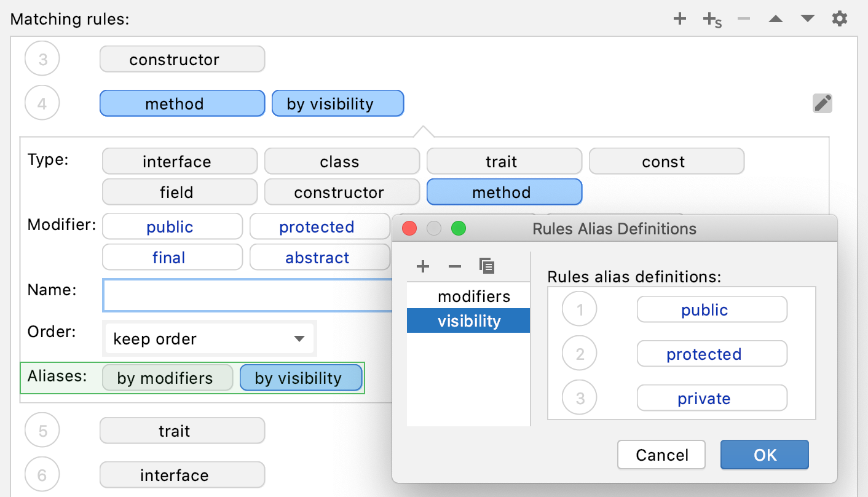Viewport: 868px width, 497px height.
Task: Remove the selected alias definition
Action: [455, 266]
